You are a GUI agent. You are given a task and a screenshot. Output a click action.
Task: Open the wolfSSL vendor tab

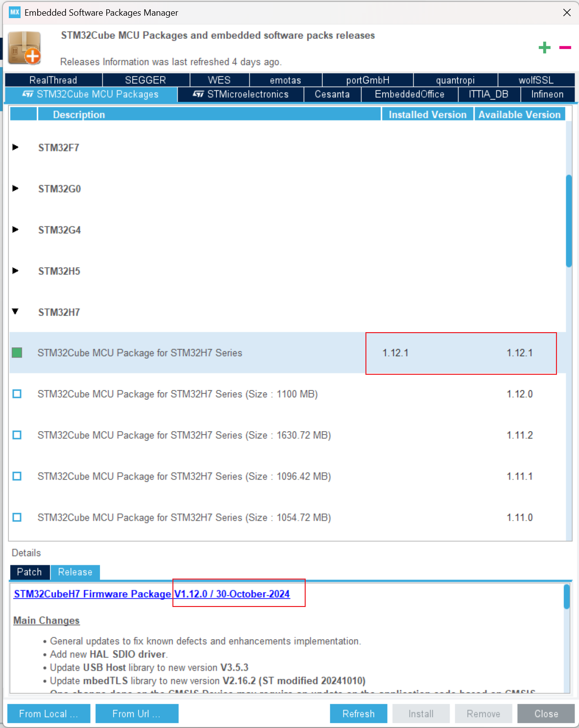[x=536, y=79]
